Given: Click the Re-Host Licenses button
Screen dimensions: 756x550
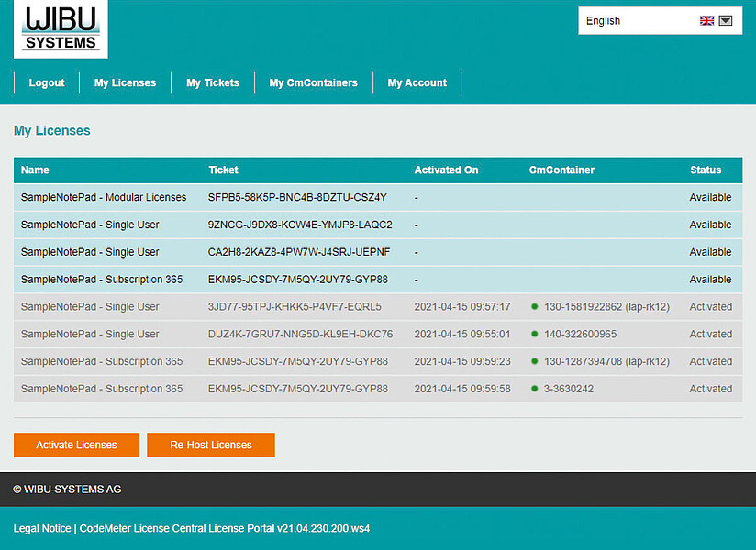Looking at the screenshot, I should [211, 445].
